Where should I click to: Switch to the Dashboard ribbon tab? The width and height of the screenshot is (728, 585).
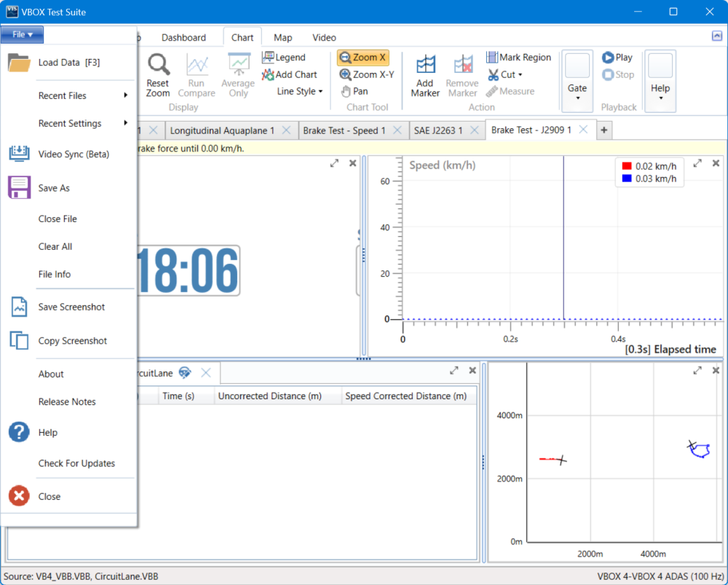(x=184, y=38)
